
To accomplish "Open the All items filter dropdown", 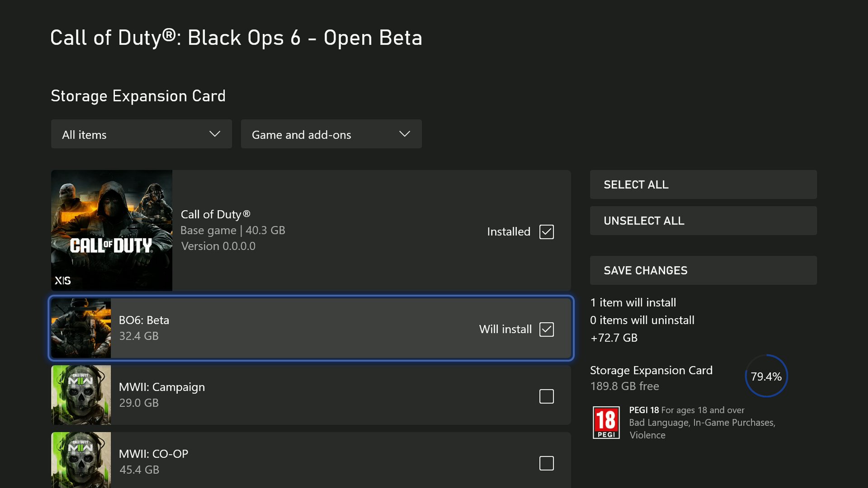I will [141, 134].
